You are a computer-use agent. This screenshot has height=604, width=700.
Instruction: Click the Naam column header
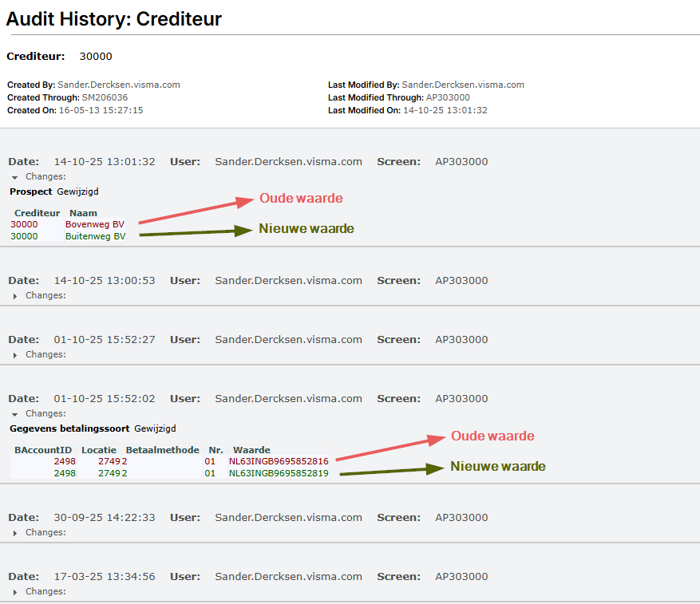tap(83, 213)
